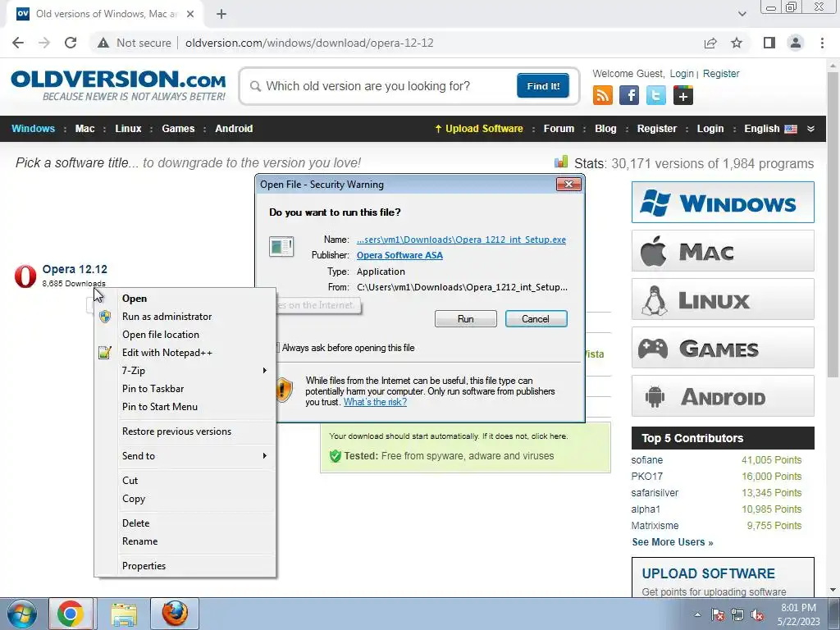Click the Login link beside Welcome Guest
The image size is (840, 630).
tap(682, 73)
